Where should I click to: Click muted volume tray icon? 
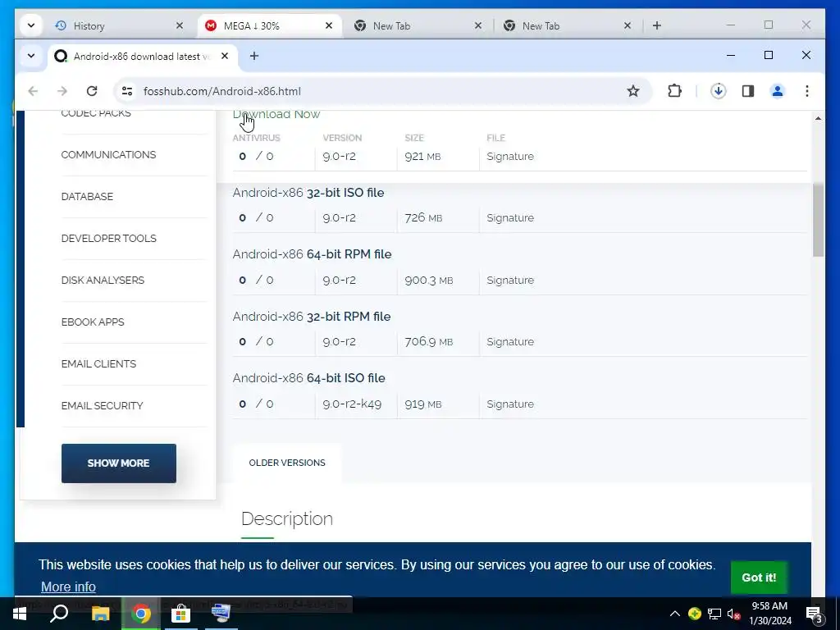pyautogui.click(x=733, y=614)
